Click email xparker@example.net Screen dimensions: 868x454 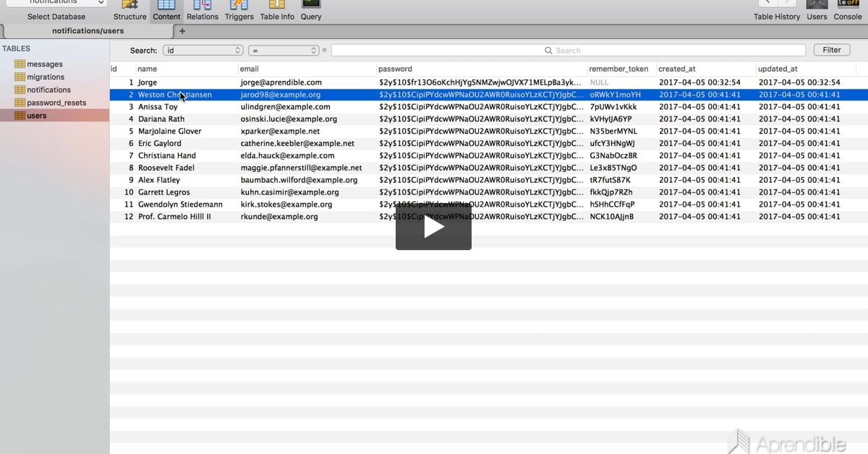click(x=280, y=132)
